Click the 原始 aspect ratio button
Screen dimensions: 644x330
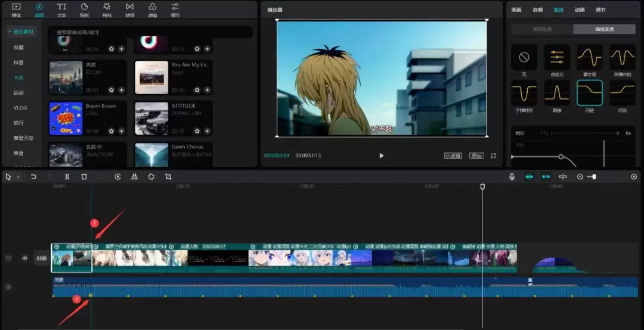[x=476, y=155]
